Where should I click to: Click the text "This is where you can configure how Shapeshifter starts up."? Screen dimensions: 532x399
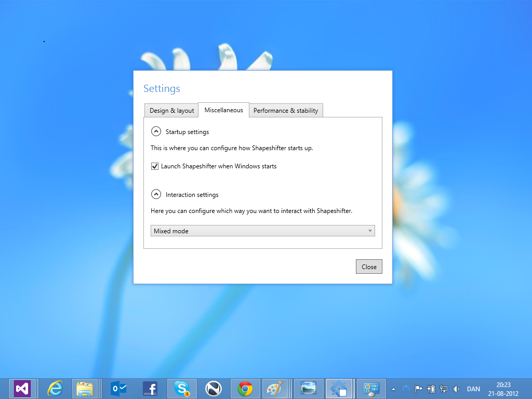[232, 148]
